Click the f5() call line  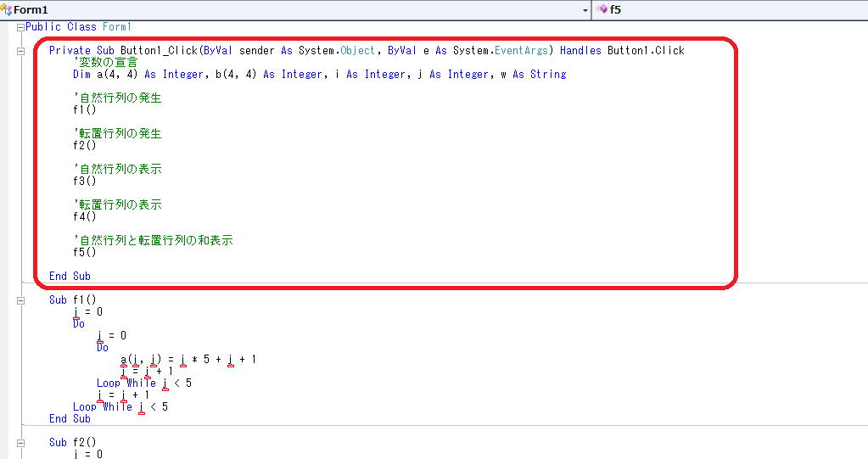[85, 252]
